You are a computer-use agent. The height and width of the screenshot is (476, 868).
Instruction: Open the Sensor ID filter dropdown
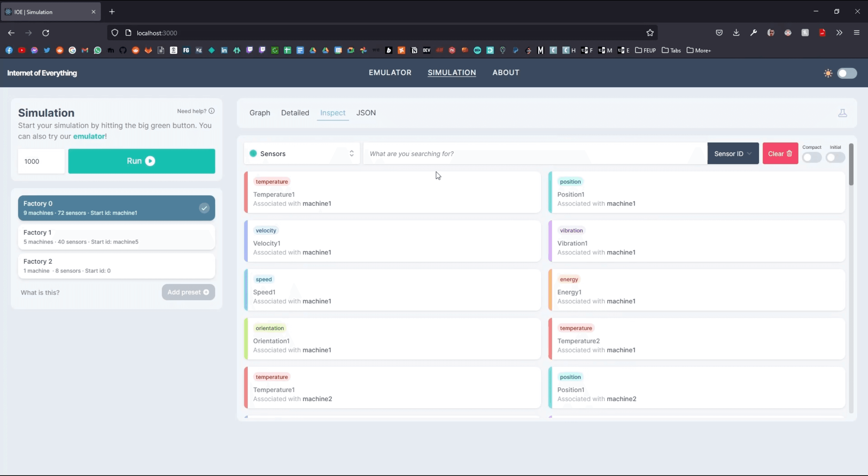pos(733,153)
